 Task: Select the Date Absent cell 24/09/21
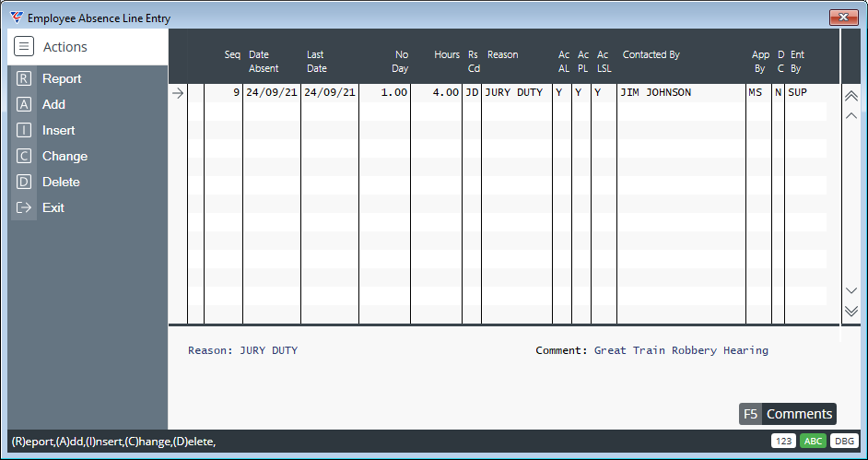[272, 93]
